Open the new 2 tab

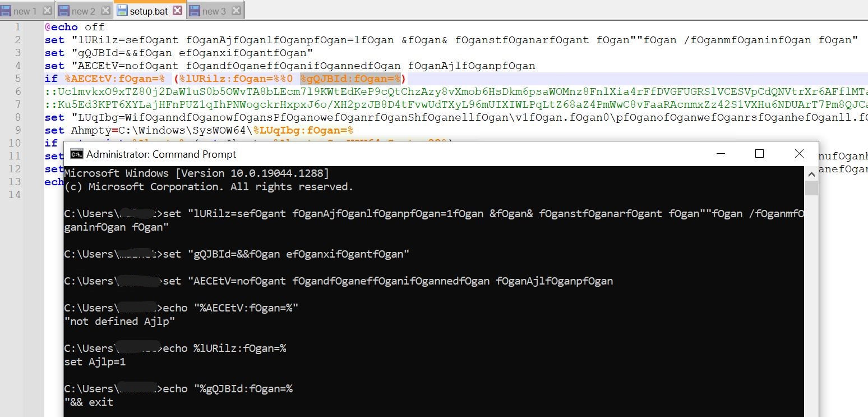[x=83, y=11]
